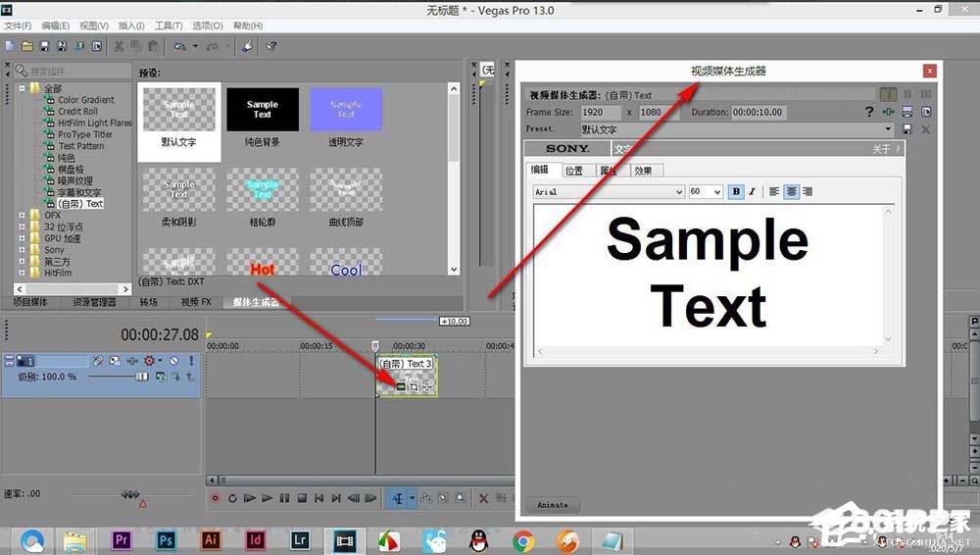The image size is (980, 555).
Task: Go to end of project
Action: (x=336, y=498)
